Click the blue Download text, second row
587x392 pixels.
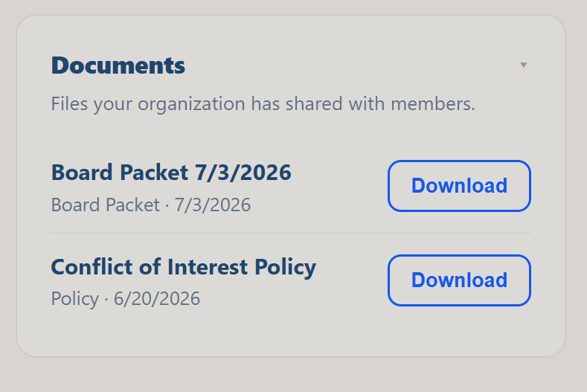click(x=459, y=280)
